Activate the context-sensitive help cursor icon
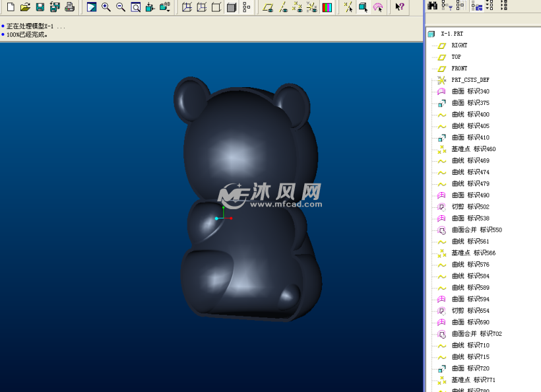 (400, 7)
